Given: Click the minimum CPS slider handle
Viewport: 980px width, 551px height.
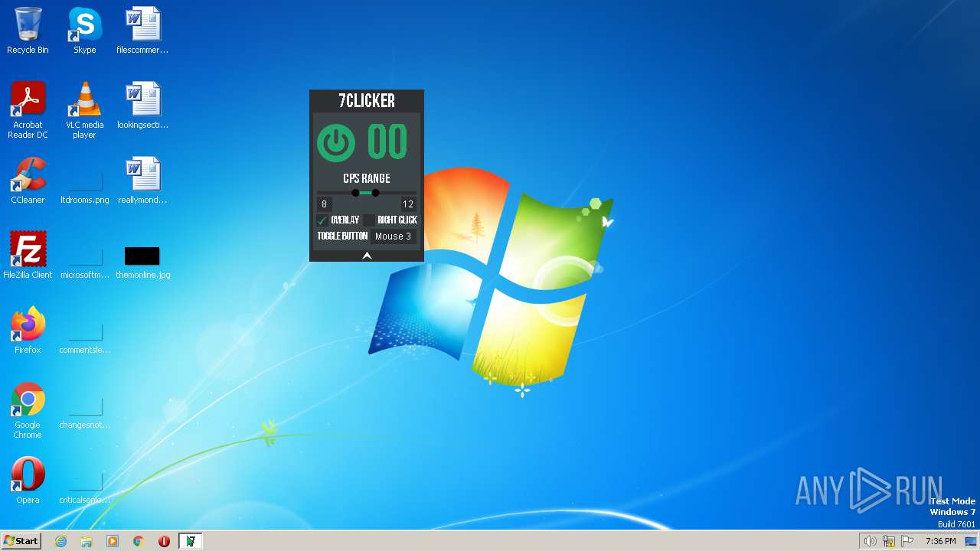Looking at the screenshot, I should tap(355, 193).
